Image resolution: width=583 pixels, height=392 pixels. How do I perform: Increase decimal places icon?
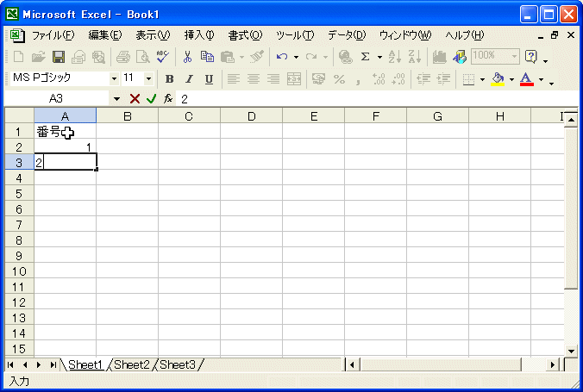tap(379, 78)
